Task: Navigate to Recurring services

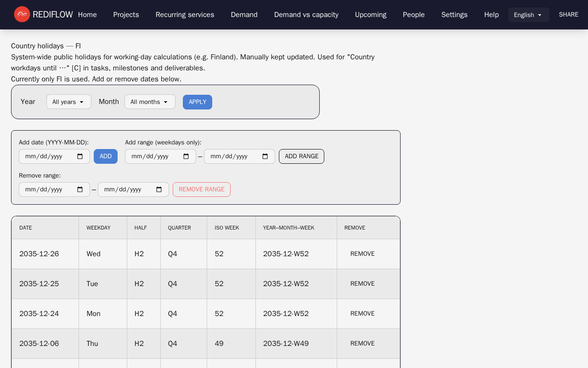Action: (185, 15)
